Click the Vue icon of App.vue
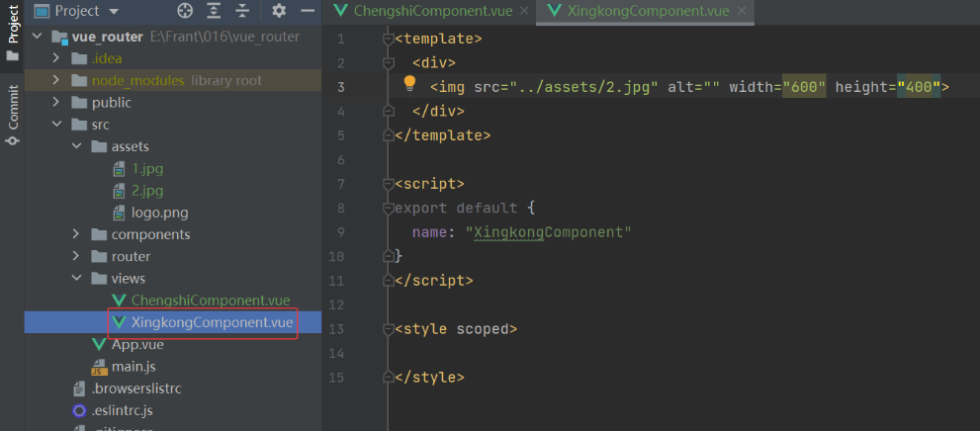This screenshot has width=980, height=431. coord(99,344)
